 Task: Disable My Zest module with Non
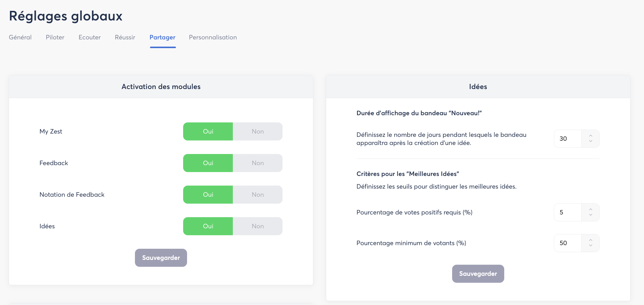(258, 131)
